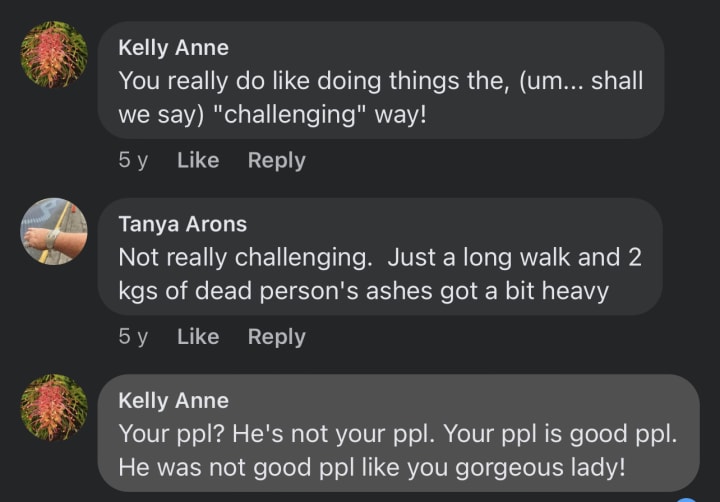Click the "5 y" timestamp under Kelly Anne's comment
720x502 pixels.
pos(132,160)
